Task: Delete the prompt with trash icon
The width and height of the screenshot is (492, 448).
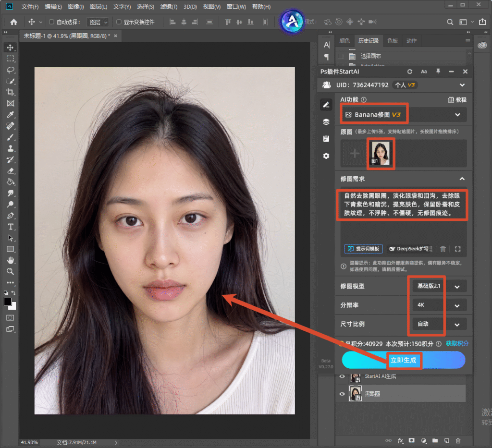Action: [x=443, y=249]
